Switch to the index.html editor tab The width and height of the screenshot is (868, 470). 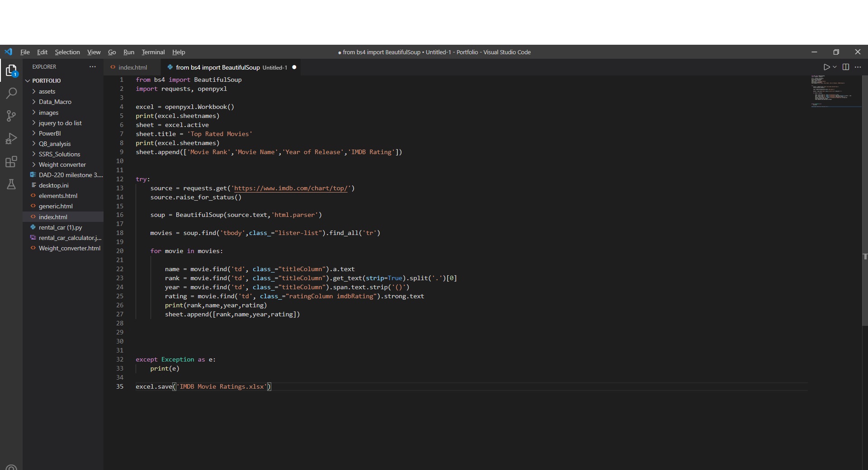pyautogui.click(x=132, y=67)
